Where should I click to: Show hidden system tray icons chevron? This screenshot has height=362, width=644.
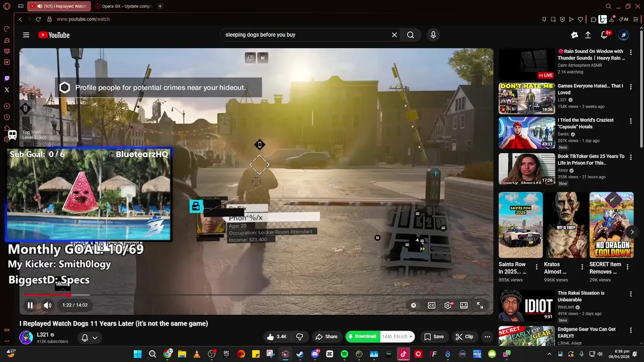(549, 354)
